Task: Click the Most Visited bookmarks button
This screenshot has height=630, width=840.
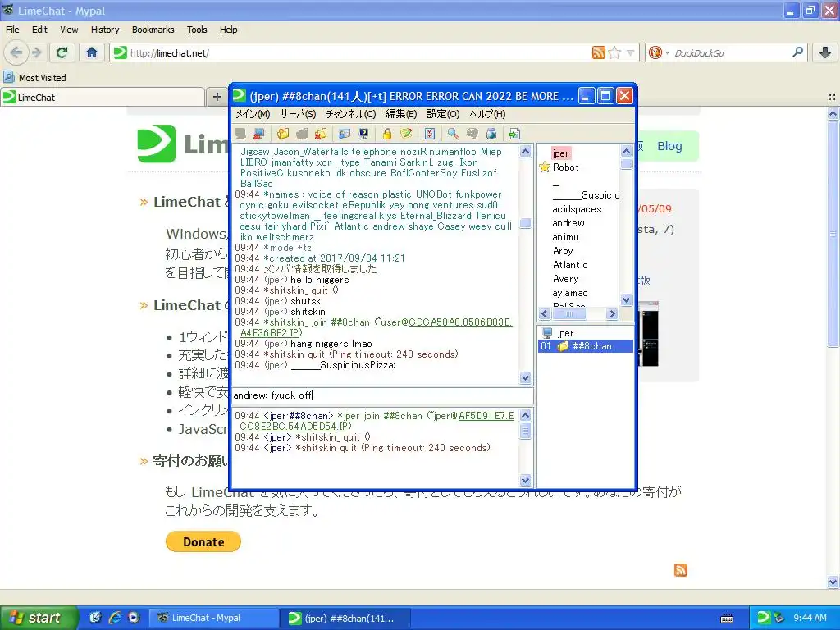Action: tap(35, 78)
